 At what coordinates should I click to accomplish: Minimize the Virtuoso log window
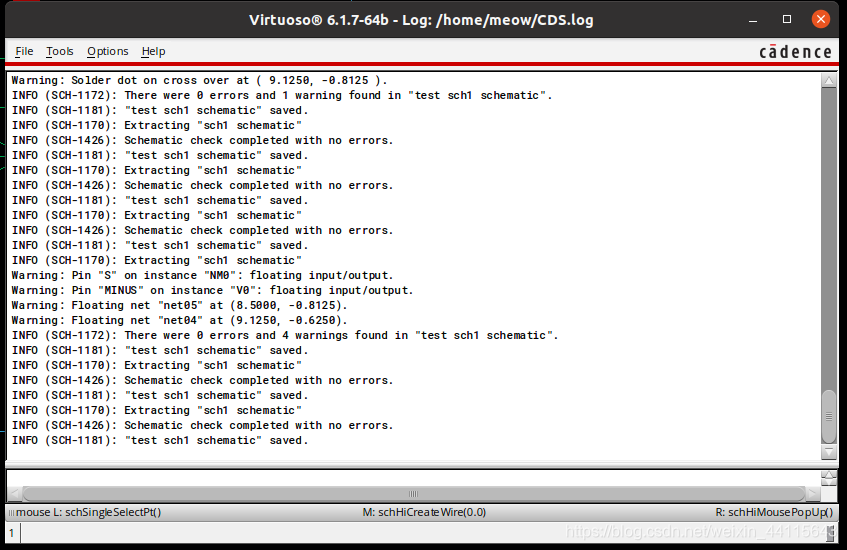point(753,20)
